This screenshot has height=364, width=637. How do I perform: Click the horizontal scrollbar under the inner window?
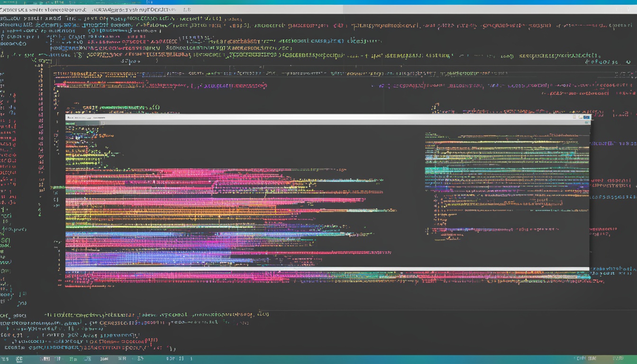coord(328,269)
